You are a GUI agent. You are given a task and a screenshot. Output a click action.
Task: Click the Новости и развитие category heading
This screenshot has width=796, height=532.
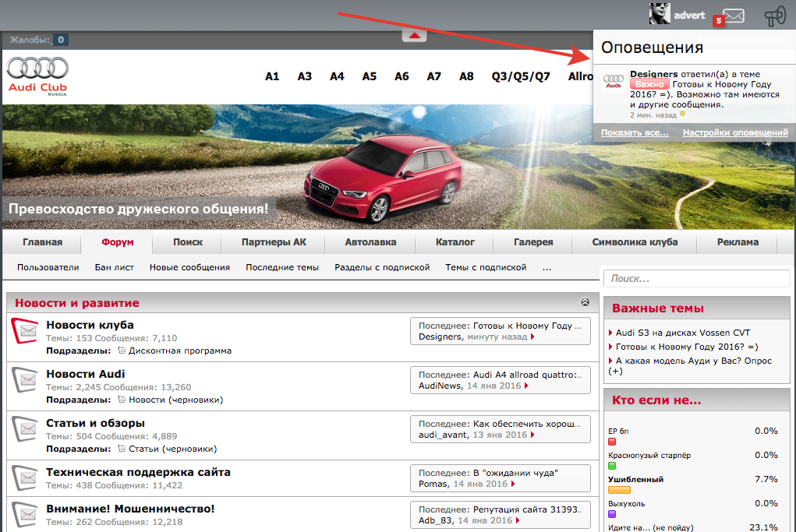[x=77, y=303]
